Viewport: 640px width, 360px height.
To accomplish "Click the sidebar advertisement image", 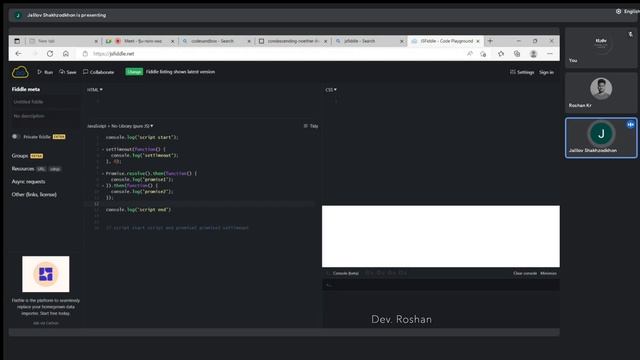I will pyautogui.click(x=46, y=274).
